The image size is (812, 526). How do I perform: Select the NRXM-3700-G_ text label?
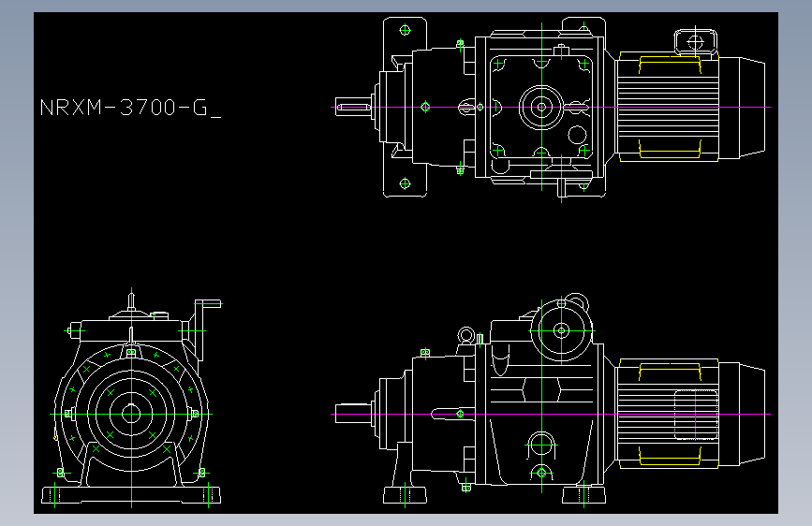point(130,108)
